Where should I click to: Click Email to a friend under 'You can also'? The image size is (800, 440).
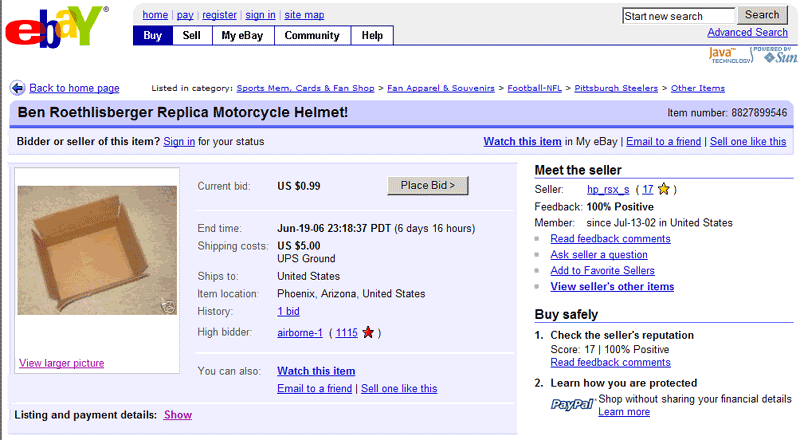click(315, 388)
